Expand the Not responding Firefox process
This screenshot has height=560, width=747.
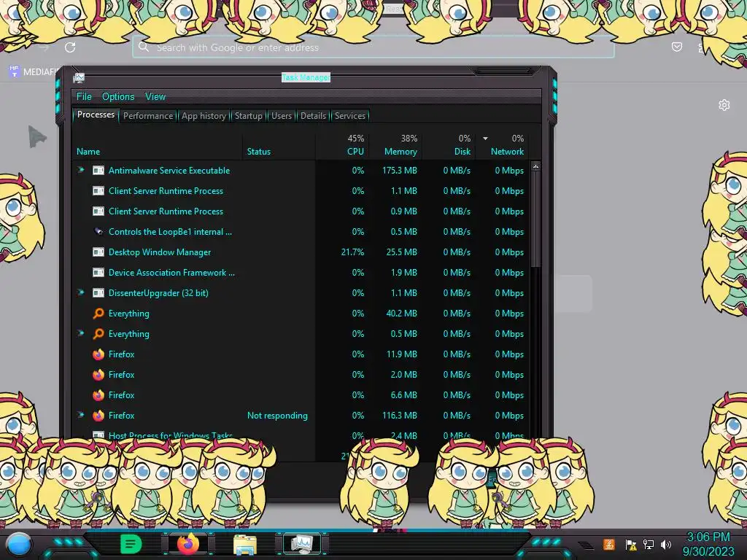click(80, 415)
